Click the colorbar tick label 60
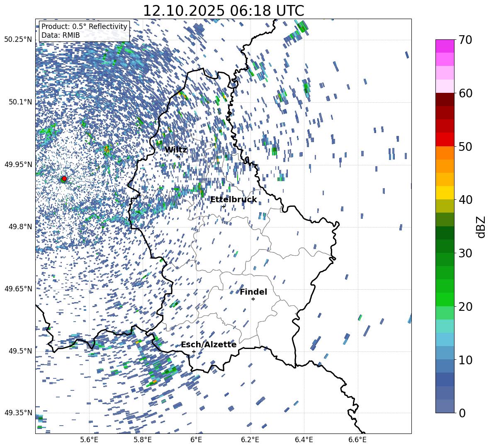The image size is (491, 448). [x=465, y=93]
